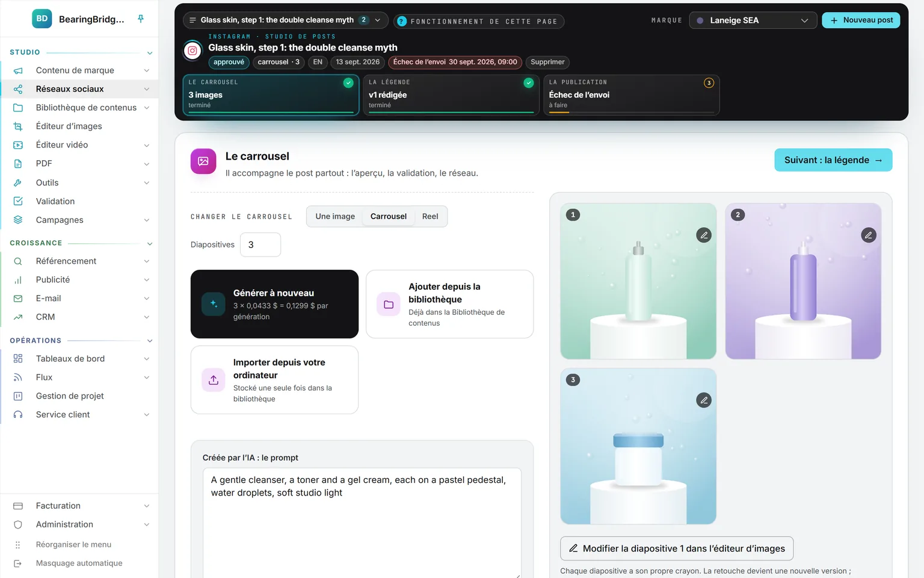Select the Une image format option
Screen dimensions: 924x578
pos(335,216)
